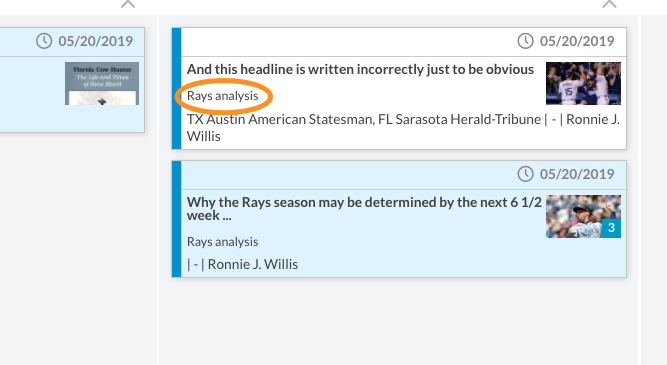Open the headline 'And this headline is written incorrectly'
The image size is (667, 365).
click(x=360, y=69)
